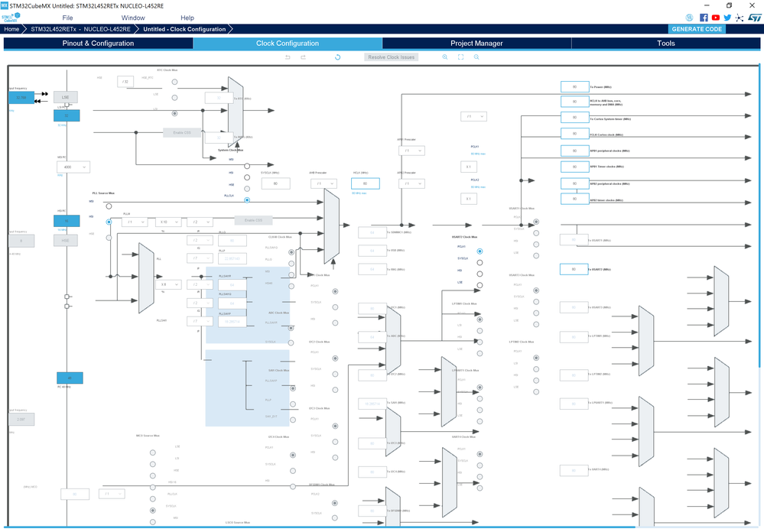Image resolution: width=764 pixels, height=532 pixels.
Task: Select HSI in USART2 Clock Mux
Action: pyautogui.click(x=480, y=274)
